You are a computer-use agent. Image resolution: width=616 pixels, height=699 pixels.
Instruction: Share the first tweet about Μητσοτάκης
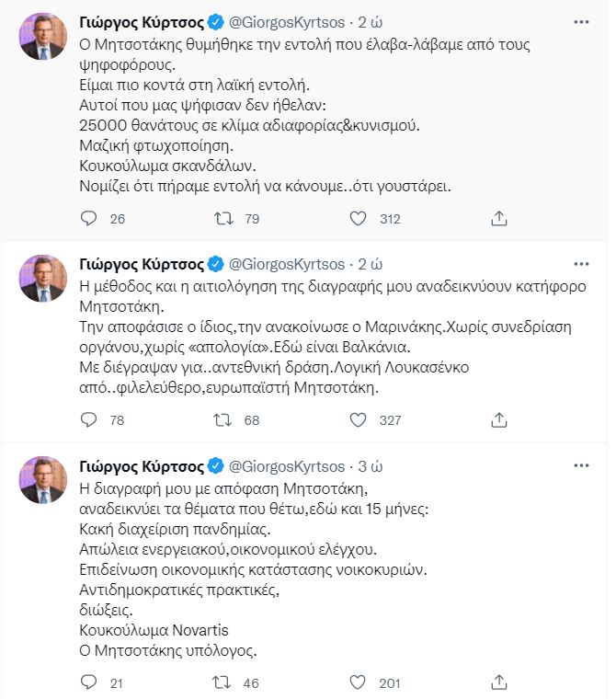(x=499, y=218)
